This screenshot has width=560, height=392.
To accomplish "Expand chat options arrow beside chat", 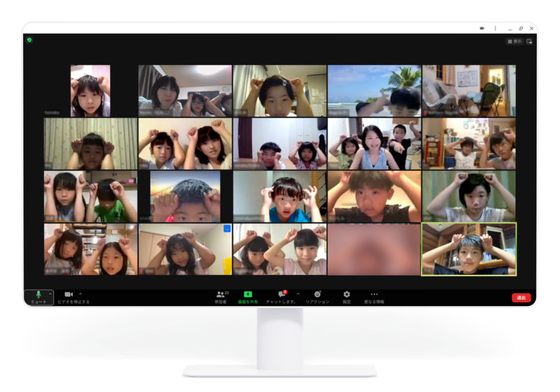I will [x=298, y=294].
